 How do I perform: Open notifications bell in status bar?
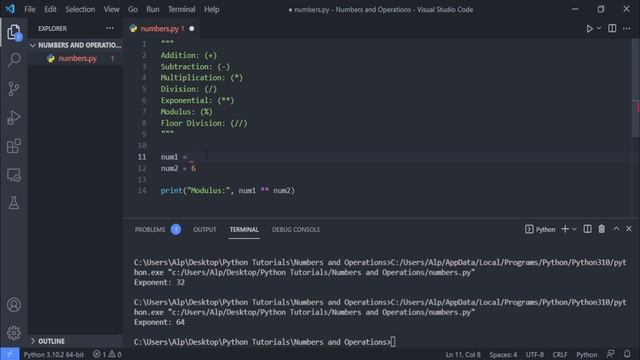pyautogui.click(x=627, y=354)
